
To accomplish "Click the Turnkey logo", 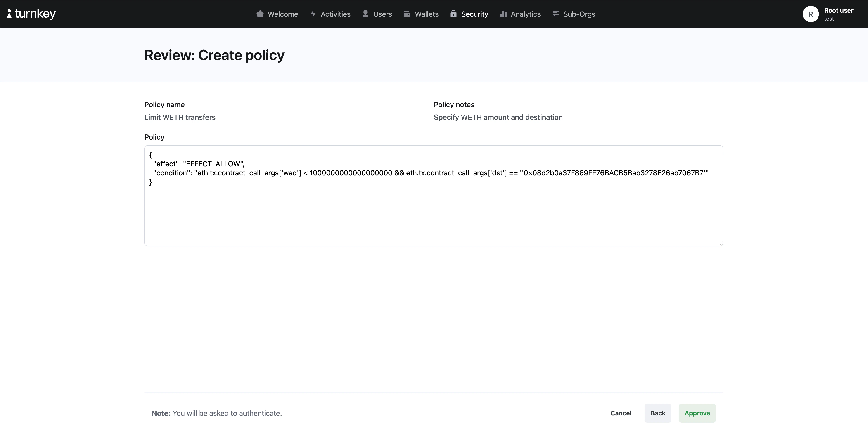I will click(31, 14).
